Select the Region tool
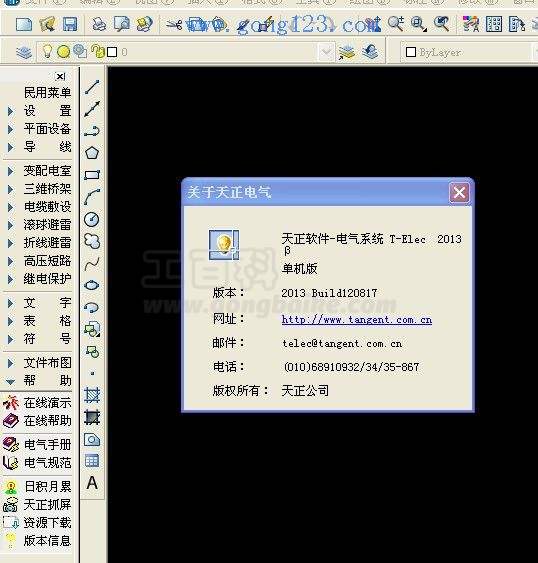The width and height of the screenshot is (538, 563). (x=92, y=439)
